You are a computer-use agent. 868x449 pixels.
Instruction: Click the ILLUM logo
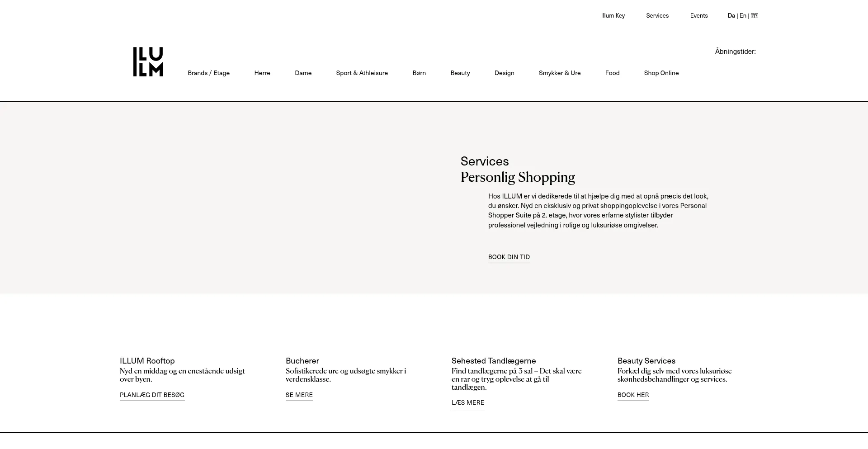click(147, 61)
